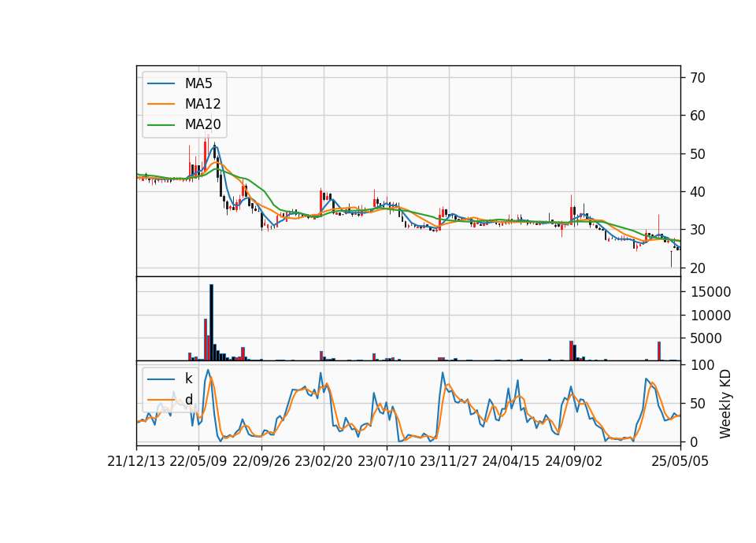Click the KD axis value 50

(x=698, y=403)
